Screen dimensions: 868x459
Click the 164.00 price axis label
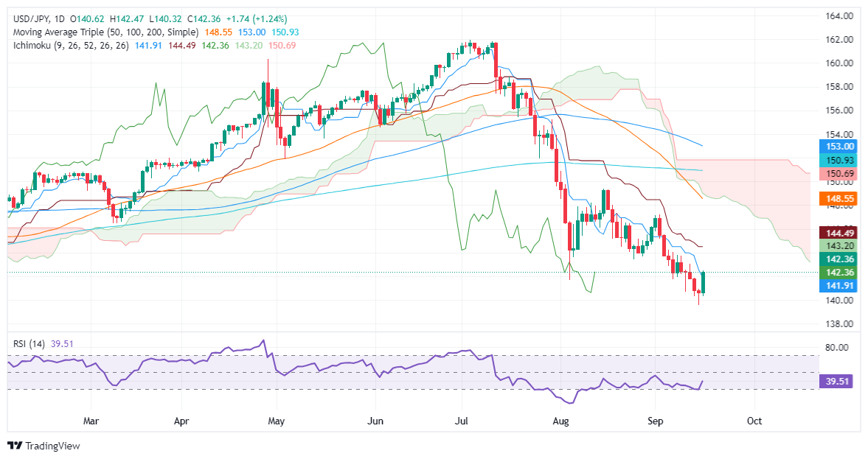tap(839, 16)
